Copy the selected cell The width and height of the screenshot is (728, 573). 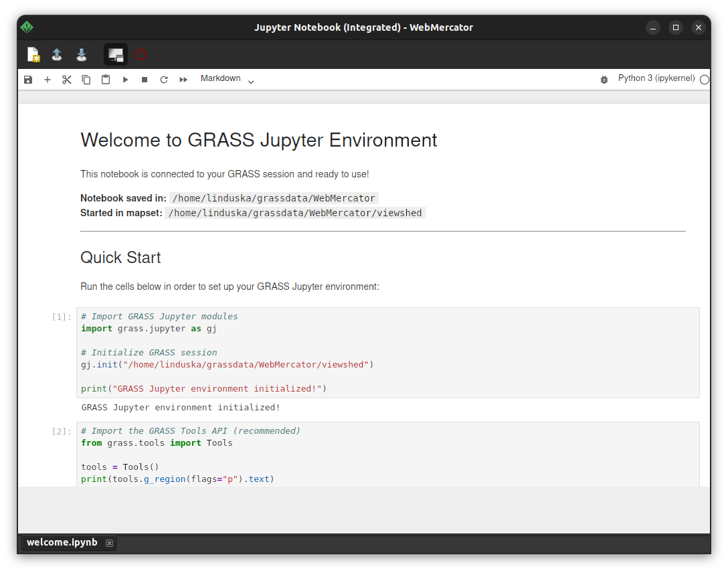coord(86,80)
